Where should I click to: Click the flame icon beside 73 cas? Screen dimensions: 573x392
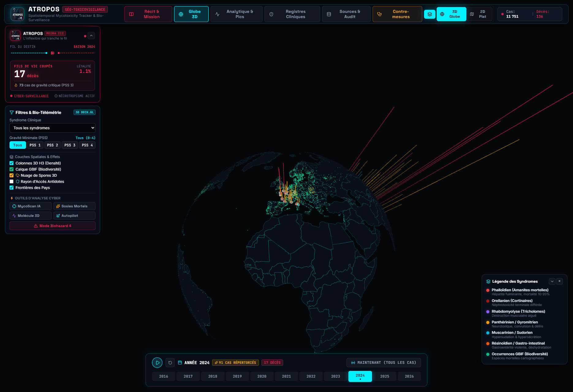click(16, 85)
